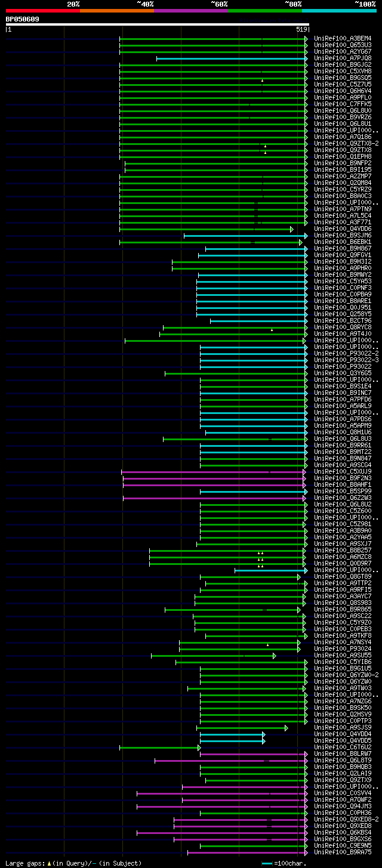
Task: Open hit UniRef100_B5SP99
Action: 343,492
